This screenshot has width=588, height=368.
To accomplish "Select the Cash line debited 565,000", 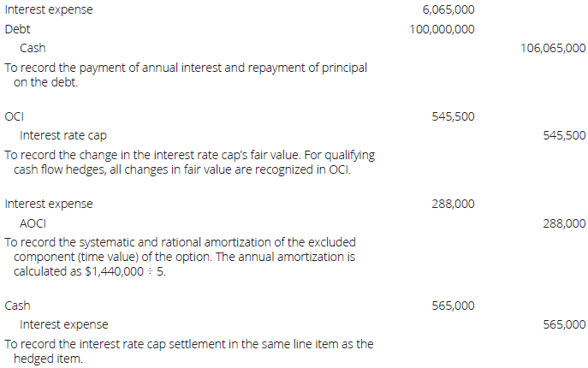I will point(18,306).
